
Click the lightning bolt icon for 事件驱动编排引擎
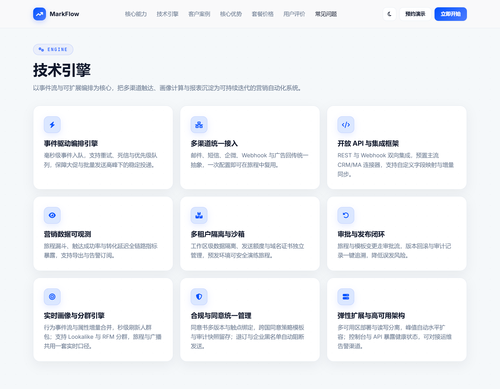click(x=52, y=125)
